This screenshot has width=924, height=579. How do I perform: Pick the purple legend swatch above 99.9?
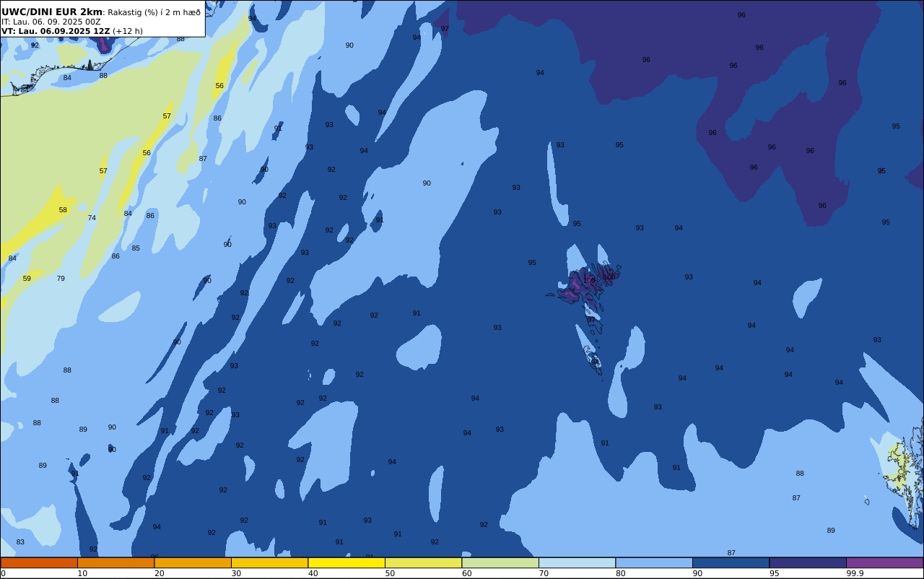tap(884, 562)
